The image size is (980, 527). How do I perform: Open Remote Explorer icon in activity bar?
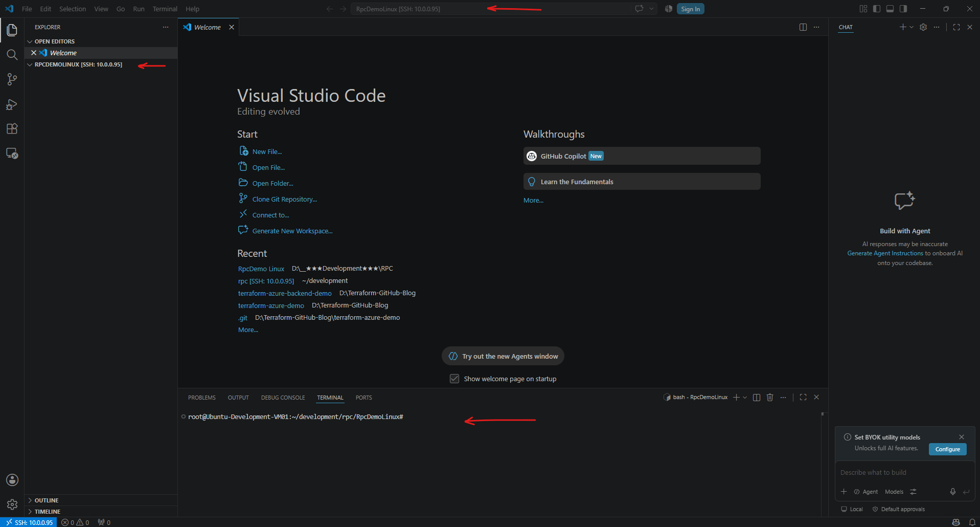[x=12, y=153]
